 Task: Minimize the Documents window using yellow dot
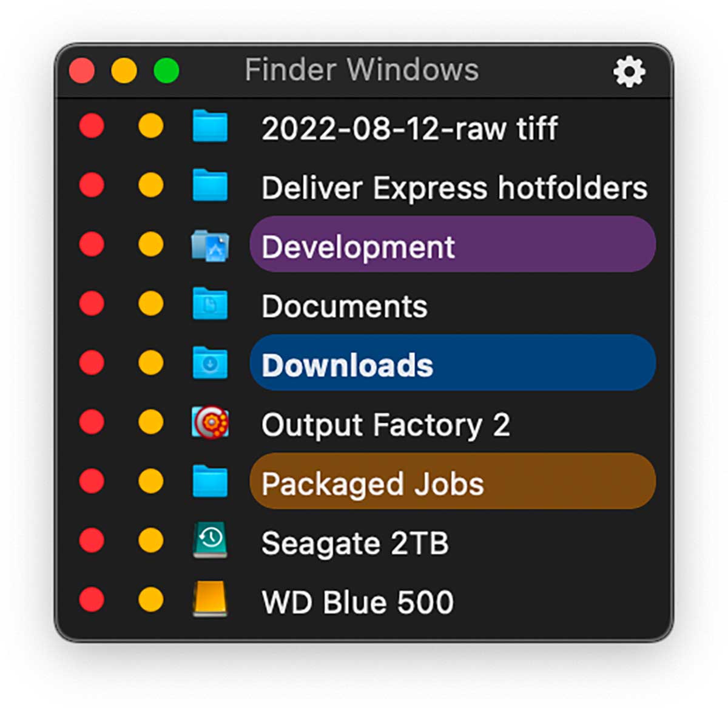[150, 303]
